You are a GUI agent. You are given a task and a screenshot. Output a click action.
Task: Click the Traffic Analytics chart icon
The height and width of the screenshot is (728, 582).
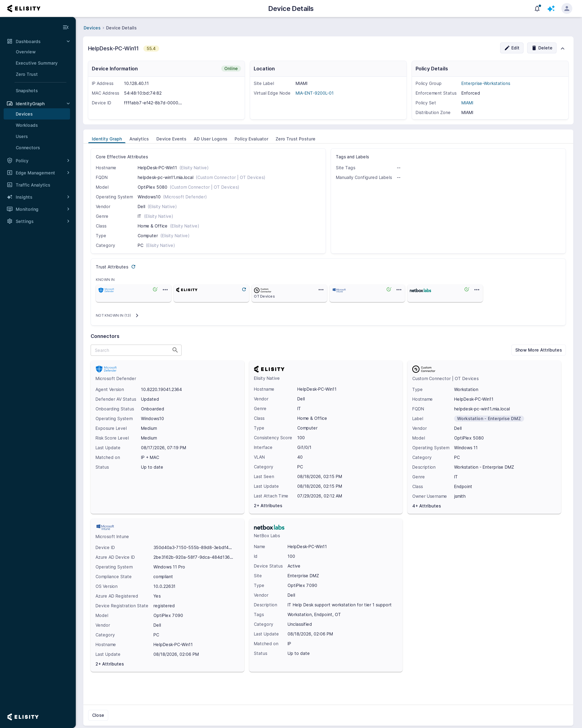pos(10,185)
